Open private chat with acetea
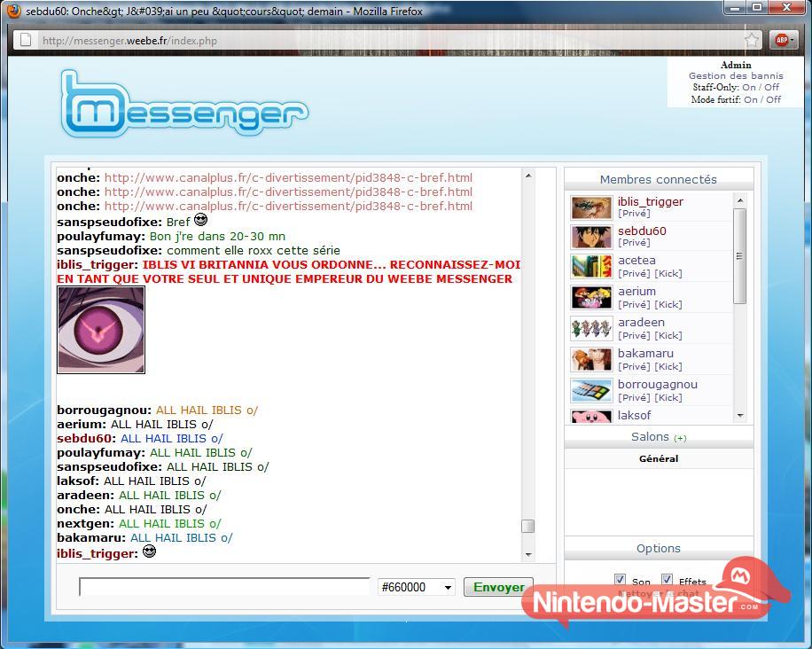812x649 pixels. (634, 273)
